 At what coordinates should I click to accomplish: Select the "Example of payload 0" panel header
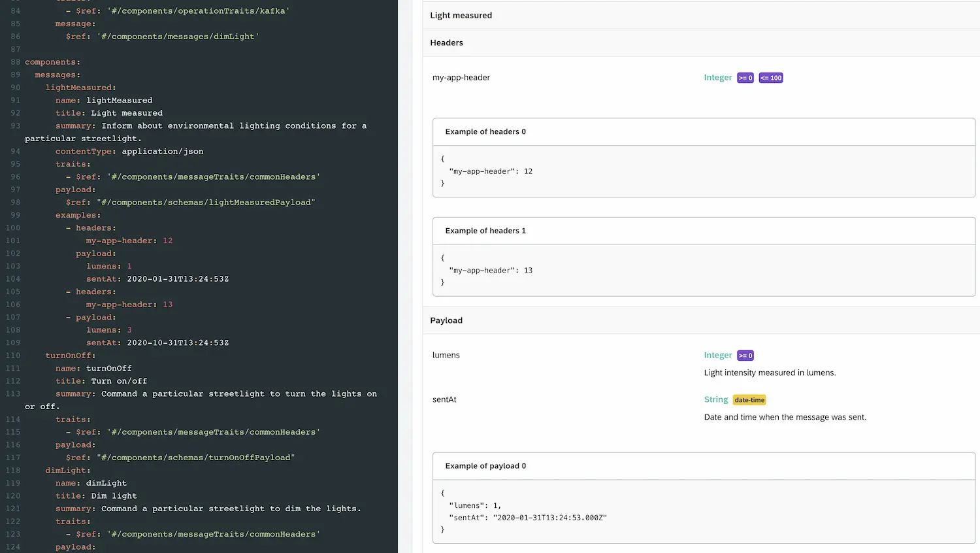point(483,465)
